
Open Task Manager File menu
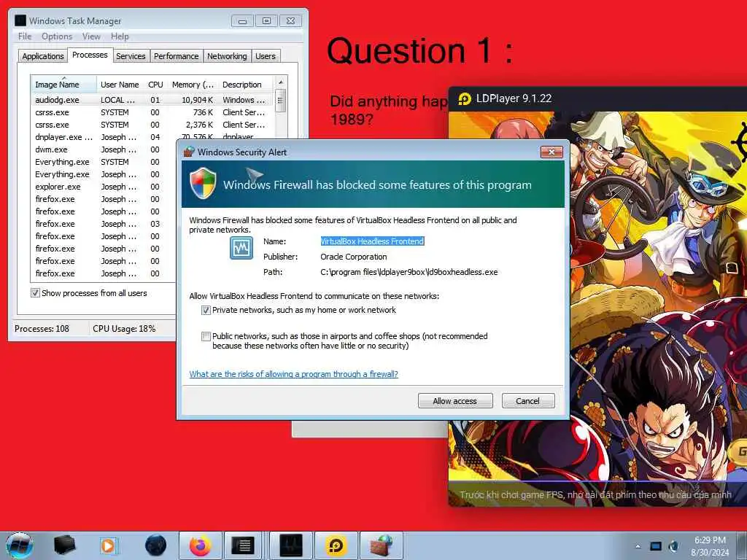(x=25, y=36)
